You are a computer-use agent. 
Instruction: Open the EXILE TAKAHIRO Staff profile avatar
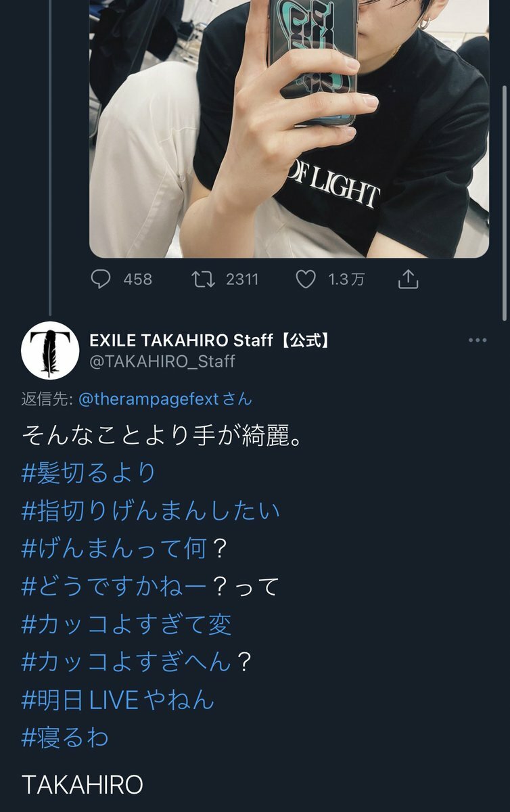50,351
